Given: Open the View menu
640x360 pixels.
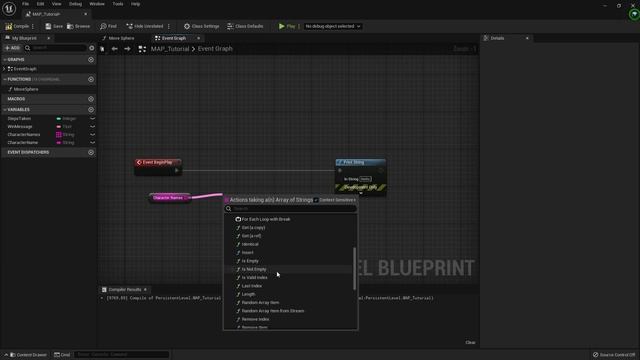Looking at the screenshot, I should point(56,4).
